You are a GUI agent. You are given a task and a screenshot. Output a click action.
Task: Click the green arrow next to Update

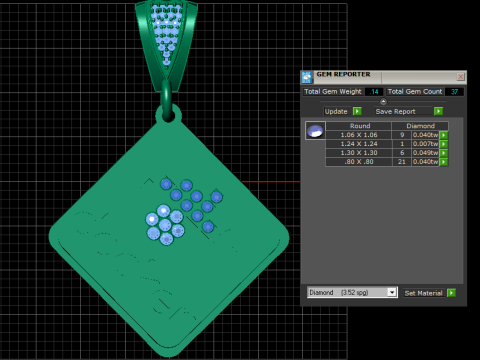(x=357, y=111)
